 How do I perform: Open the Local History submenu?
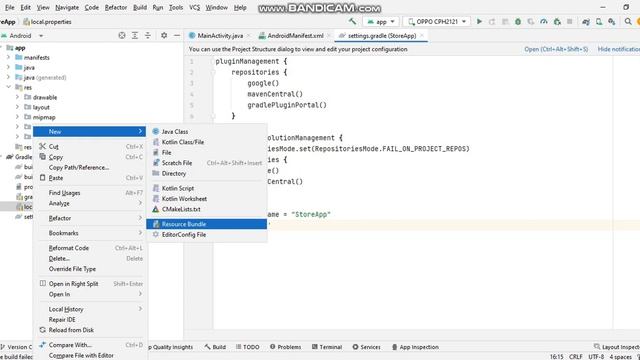[90, 309]
